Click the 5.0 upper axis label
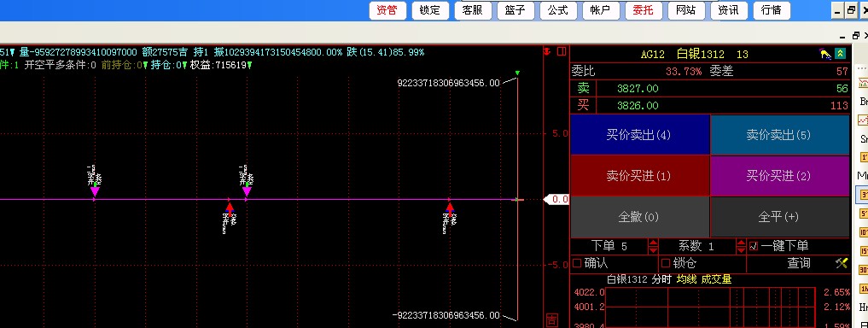The height and width of the screenshot is (328, 868). coord(559,133)
